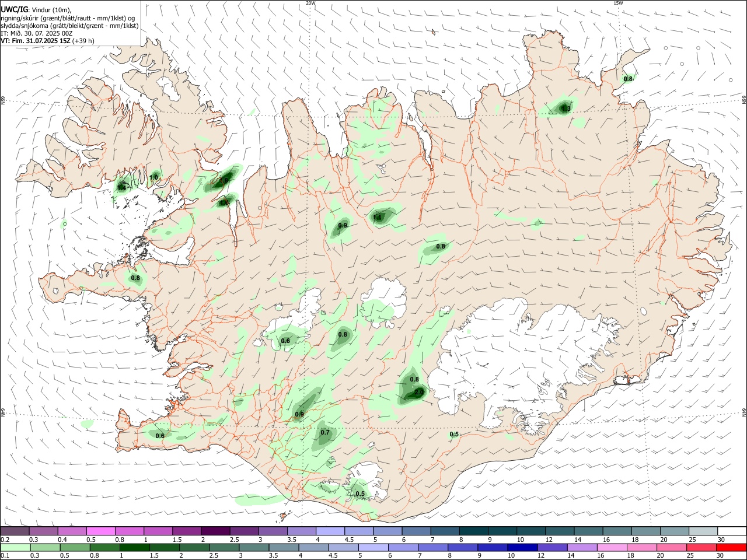Select the deep navy blue swatch between 10 and 12
Viewport: 747px width, 560px height.
tap(522, 547)
